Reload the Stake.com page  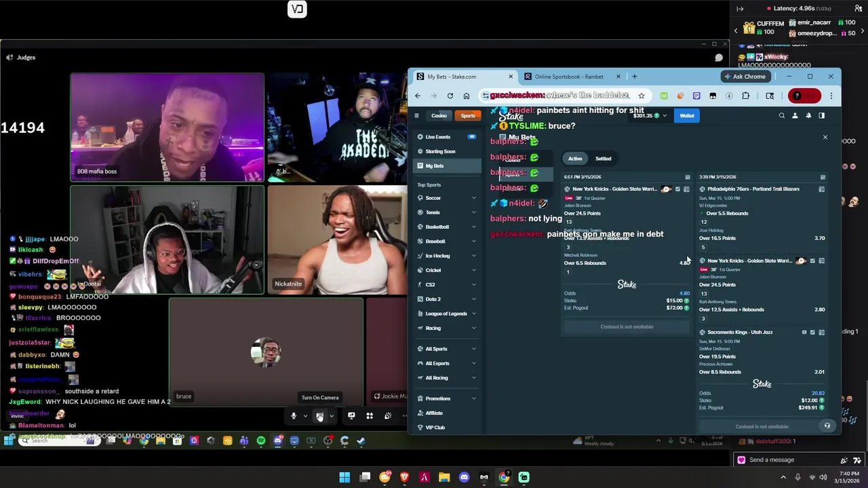point(450,96)
